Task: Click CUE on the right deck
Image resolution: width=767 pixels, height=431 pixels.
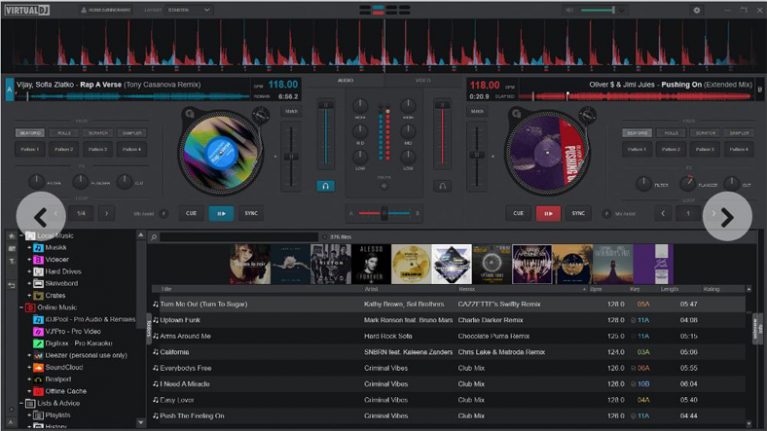Action: [518, 213]
